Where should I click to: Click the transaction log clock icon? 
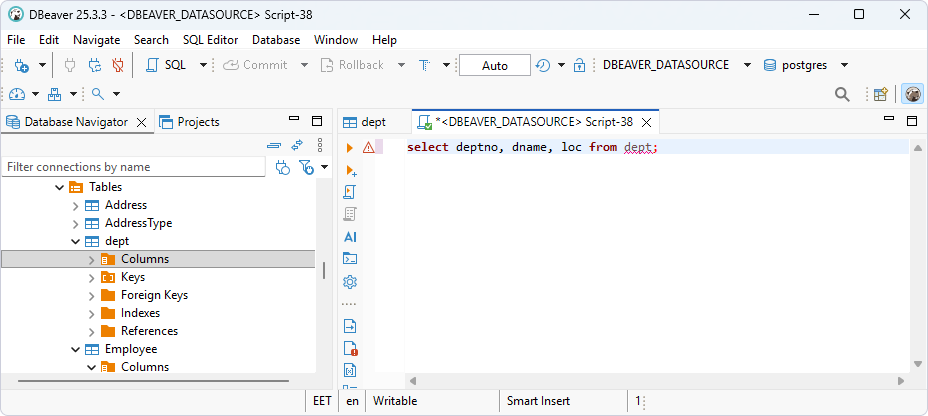coord(543,65)
